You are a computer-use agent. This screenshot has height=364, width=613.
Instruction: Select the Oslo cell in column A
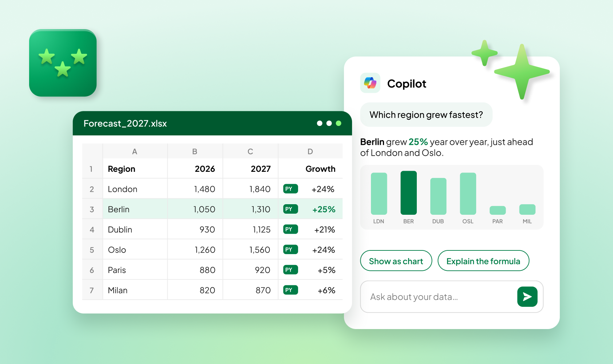135,250
